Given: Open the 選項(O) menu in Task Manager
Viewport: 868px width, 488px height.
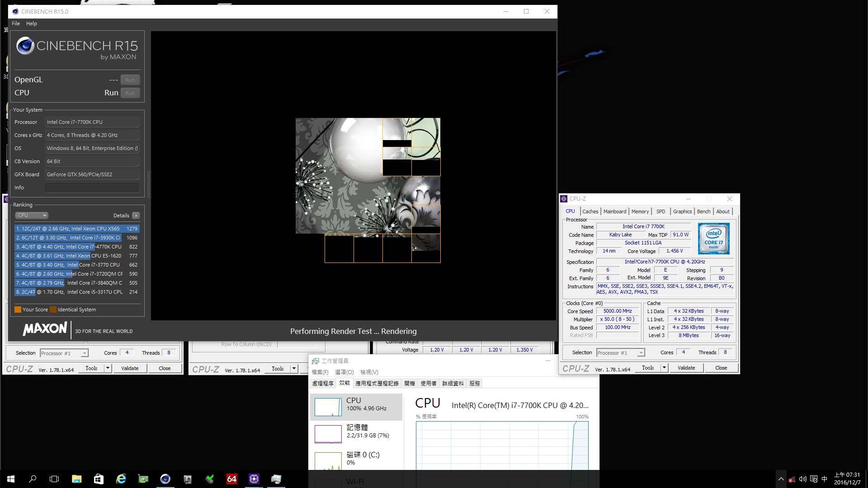Looking at the screenshot, I should pos(344,372).
